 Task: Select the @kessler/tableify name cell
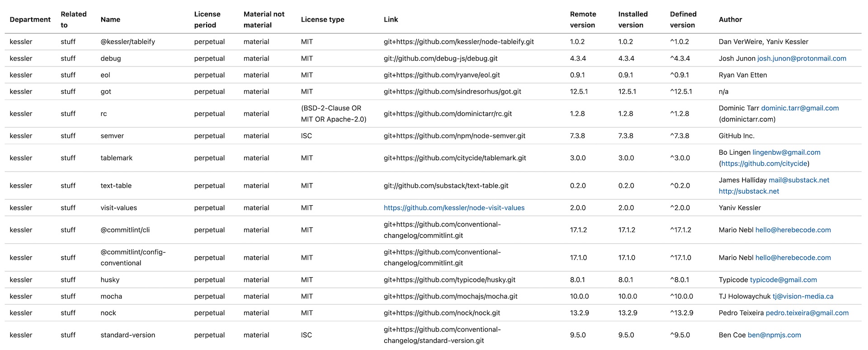point(127,42)
